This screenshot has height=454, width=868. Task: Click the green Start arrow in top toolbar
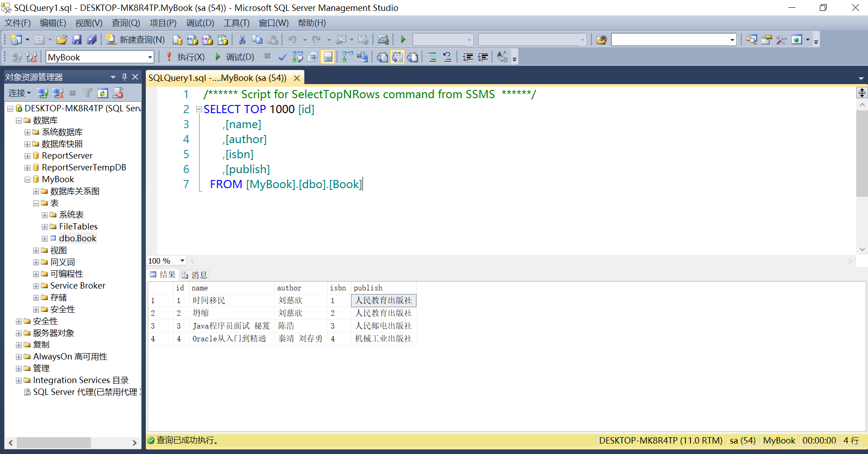[403, 40]
